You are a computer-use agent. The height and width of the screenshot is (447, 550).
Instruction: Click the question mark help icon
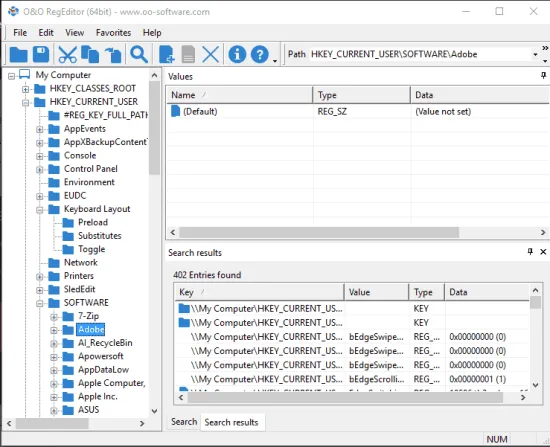[x=260, y=55]
